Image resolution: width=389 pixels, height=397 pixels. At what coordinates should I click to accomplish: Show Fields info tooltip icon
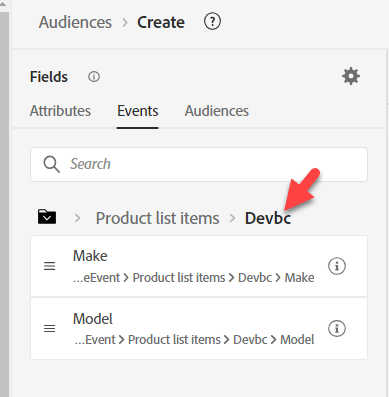click(x=94, y=77)
